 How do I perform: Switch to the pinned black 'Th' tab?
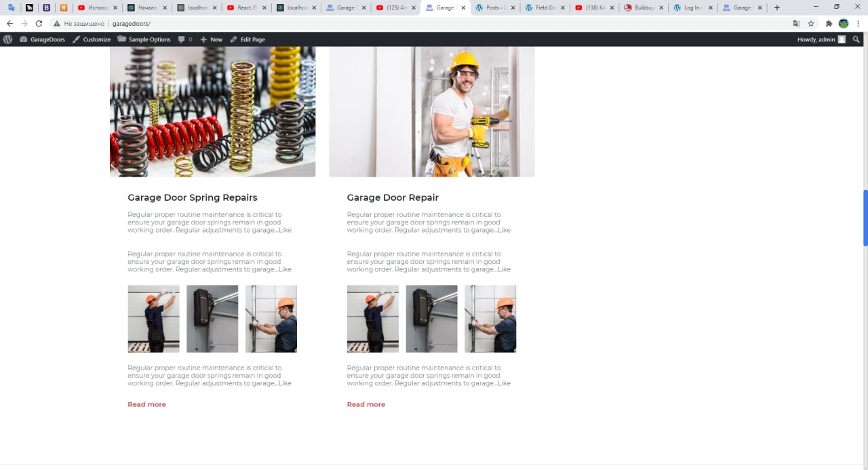tap(29, 7)
